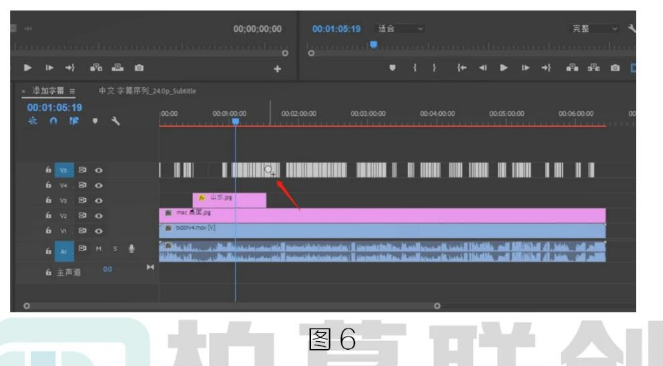Viewport: 663px width, 366px height.
Task: Open the 适合 zoom level dropdown
Action: (400, 28)
